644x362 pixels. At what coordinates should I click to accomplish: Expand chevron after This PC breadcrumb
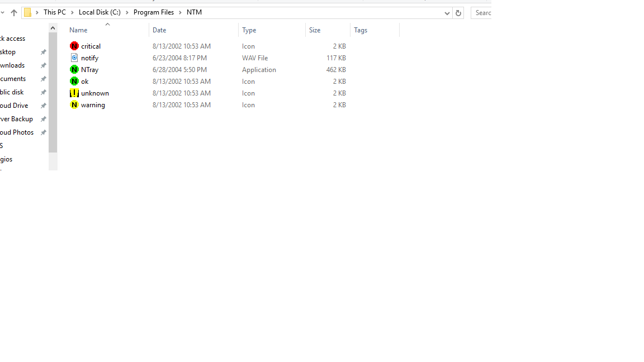[x=72, y=12]
